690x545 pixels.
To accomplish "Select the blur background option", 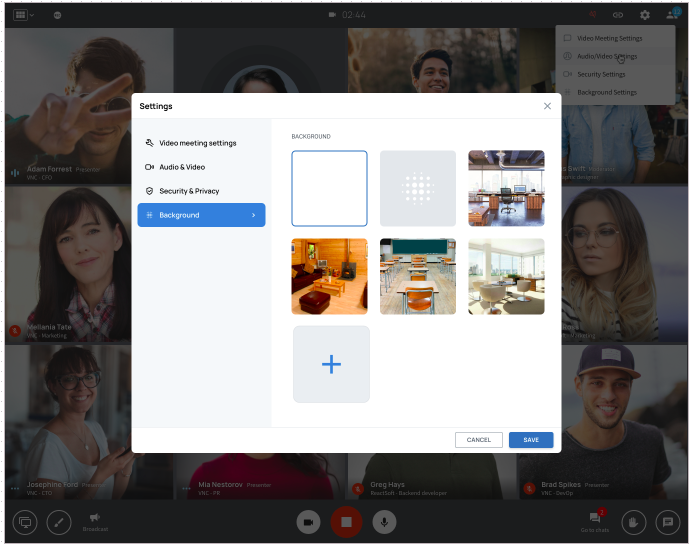I will tap(418, 188).
